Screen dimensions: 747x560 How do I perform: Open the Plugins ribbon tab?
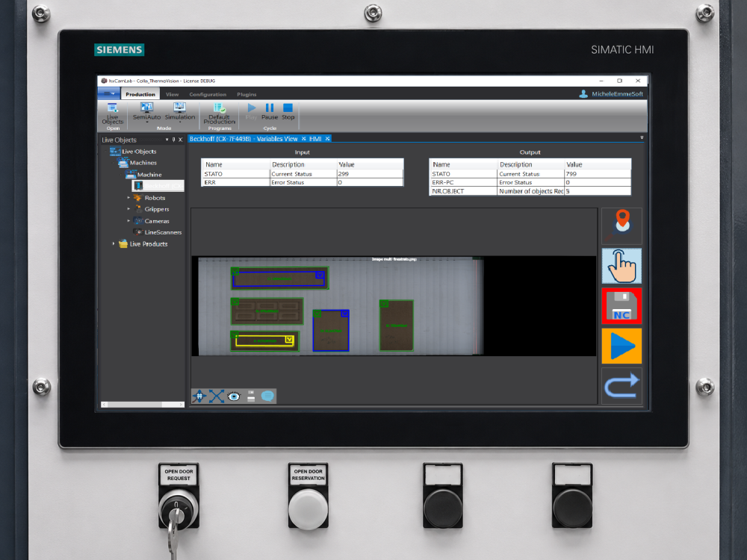247,94
